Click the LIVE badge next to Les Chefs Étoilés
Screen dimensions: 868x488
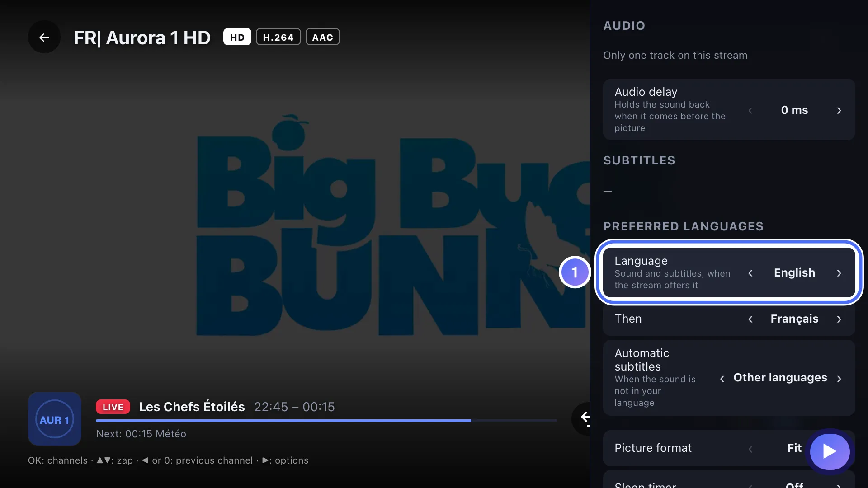click(113, 407)
